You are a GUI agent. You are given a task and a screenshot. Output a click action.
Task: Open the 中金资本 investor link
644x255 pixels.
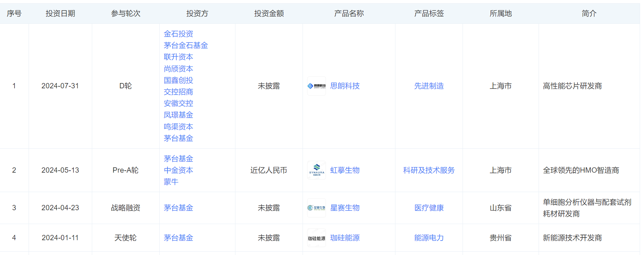[178, 170]
